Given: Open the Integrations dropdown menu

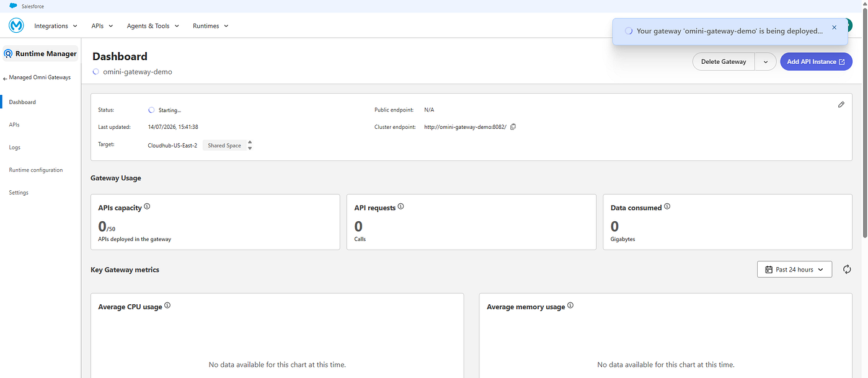Looking at the screenshot, I should click(56, 26).
